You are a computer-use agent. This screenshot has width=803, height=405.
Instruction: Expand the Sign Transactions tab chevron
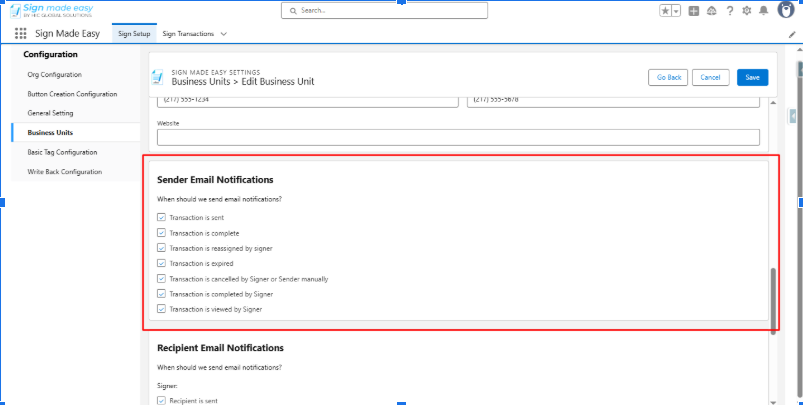[x=224, y=34]
